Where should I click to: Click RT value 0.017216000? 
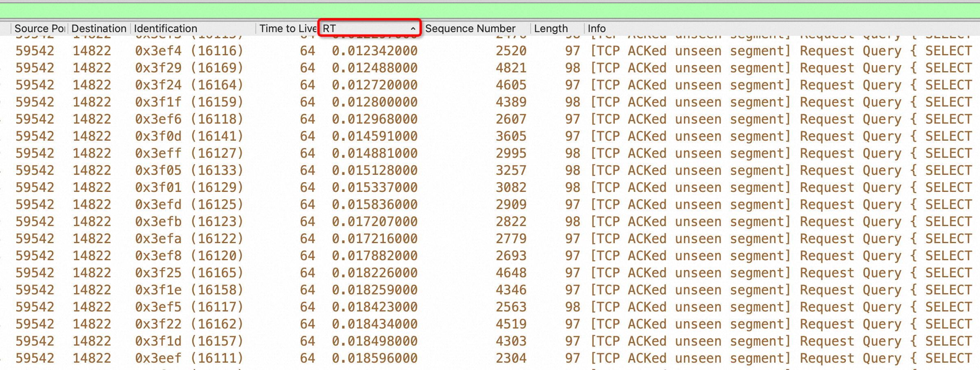[x=375, y=239]
